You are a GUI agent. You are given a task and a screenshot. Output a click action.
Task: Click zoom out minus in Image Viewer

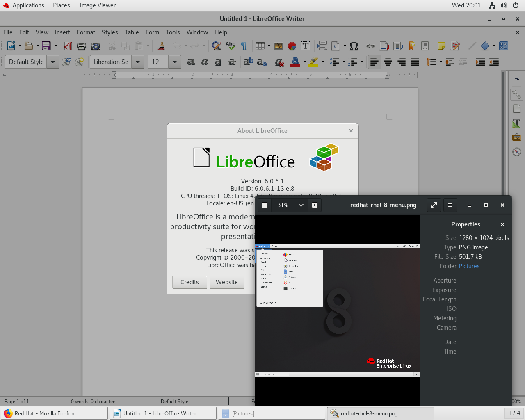click(x=265, y=205)
